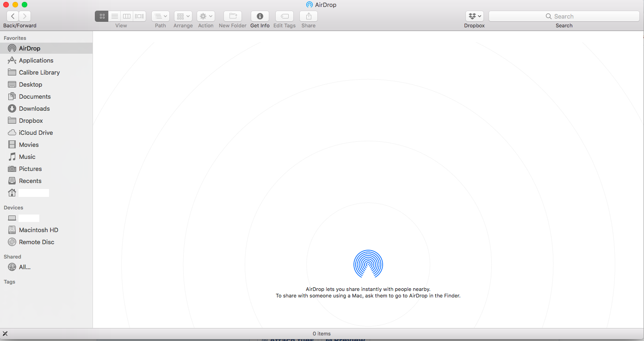The height and width of the screenshot is (341, 644).
Task: Switch to icon view
Action: (102, 16)
